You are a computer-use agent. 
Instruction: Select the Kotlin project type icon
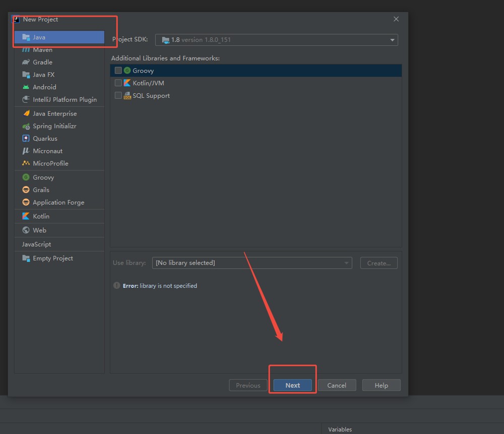tap(26, 216)
